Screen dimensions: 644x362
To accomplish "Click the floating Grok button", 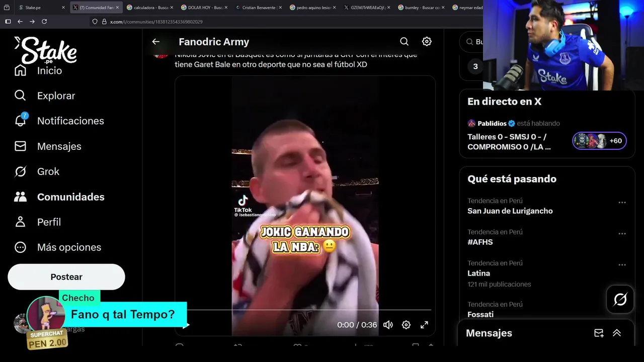I will click(620, 300).
